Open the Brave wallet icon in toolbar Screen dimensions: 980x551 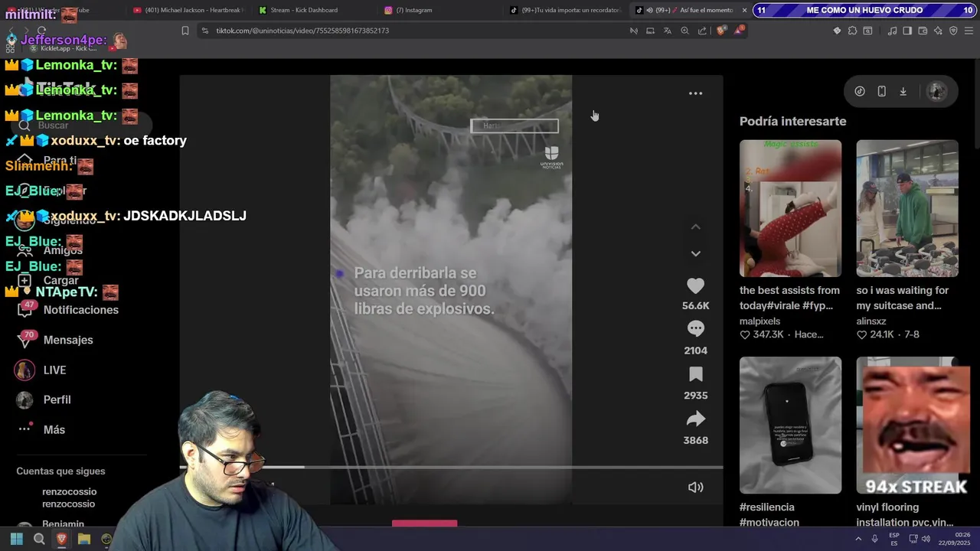coord(923,31)
